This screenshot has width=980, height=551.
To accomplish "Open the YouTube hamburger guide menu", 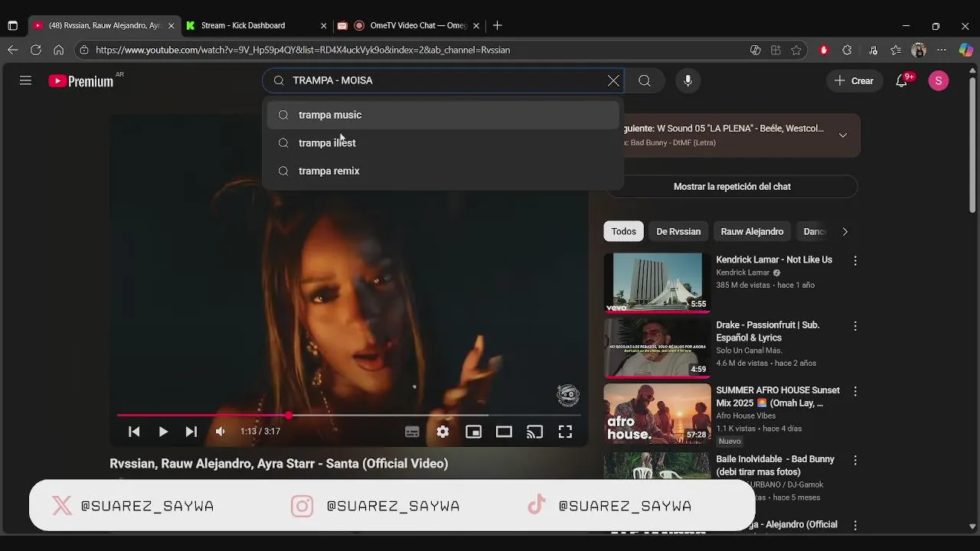I will click(25, 80).
